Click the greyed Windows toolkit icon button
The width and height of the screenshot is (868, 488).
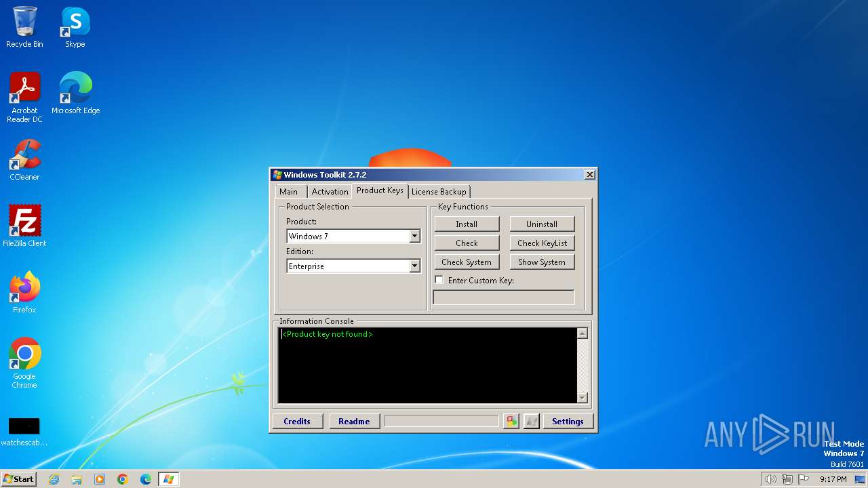pos(532,421)
